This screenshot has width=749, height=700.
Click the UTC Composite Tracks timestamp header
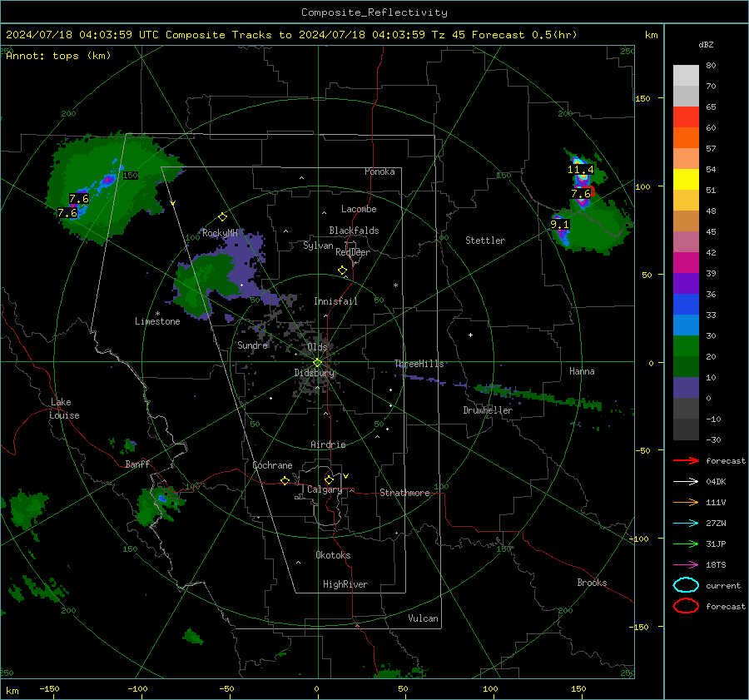pyautogui.click(x=291, y=35)
